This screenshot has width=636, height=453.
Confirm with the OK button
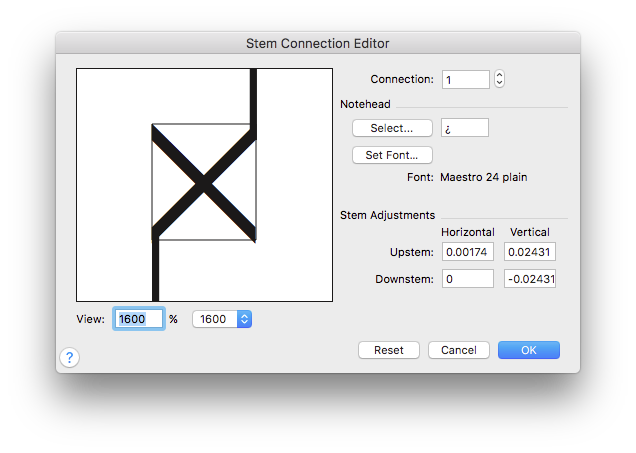click(529, 350)
